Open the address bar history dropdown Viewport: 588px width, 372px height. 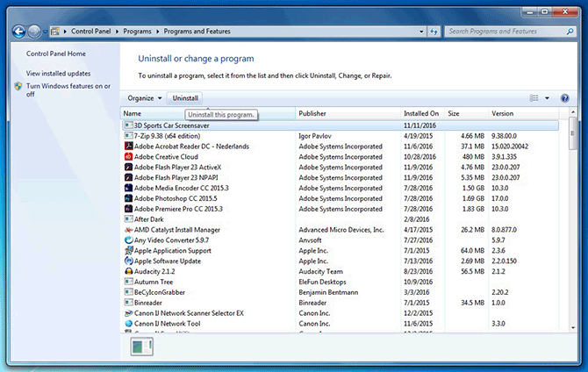(x=421, y=32)
